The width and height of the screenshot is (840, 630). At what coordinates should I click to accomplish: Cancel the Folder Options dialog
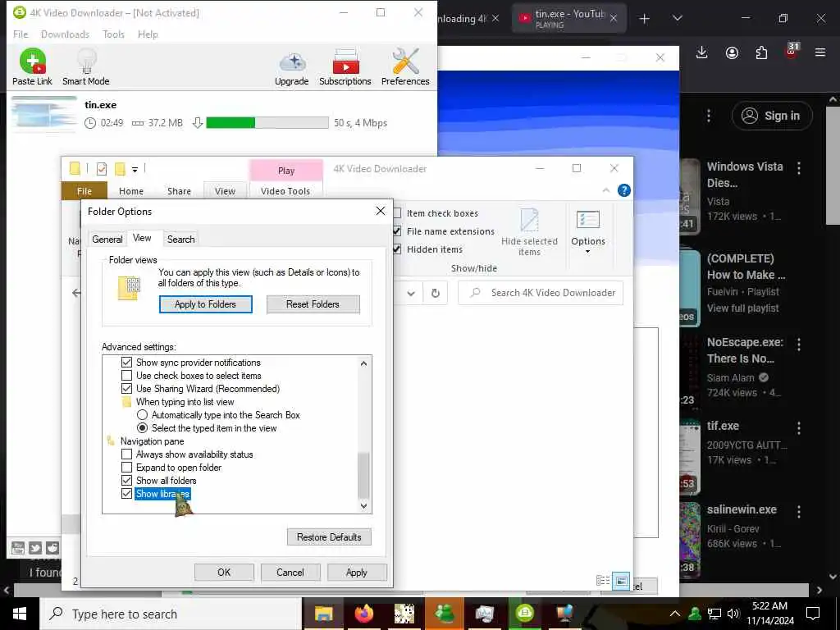[290, 572]
